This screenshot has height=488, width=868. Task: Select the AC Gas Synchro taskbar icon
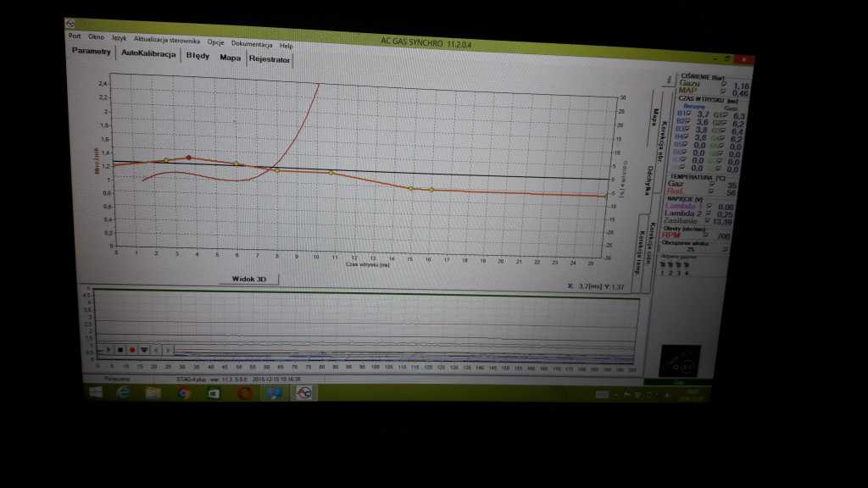pyautogui.click(x=303, y=393)
